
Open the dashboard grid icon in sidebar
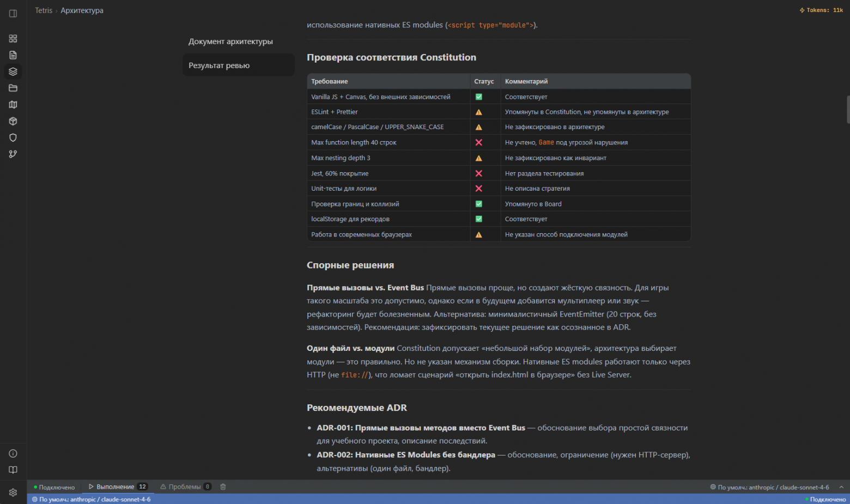click(x=13, y=39)
